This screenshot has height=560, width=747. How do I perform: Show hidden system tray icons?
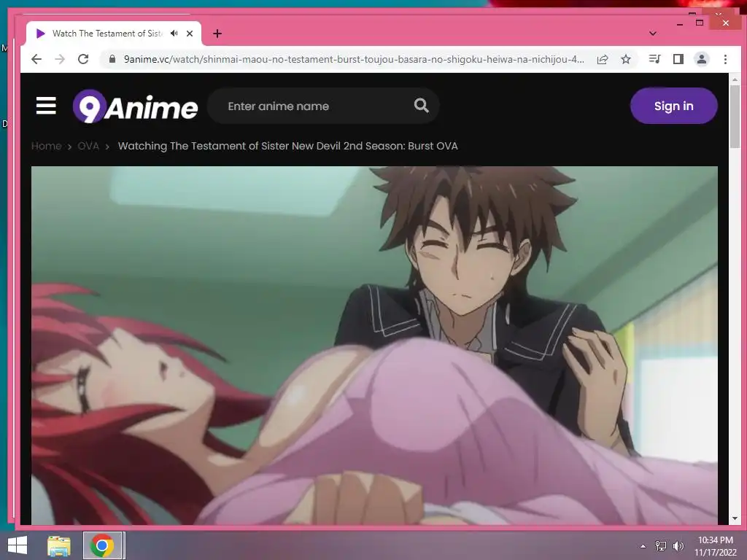(643, 546)
